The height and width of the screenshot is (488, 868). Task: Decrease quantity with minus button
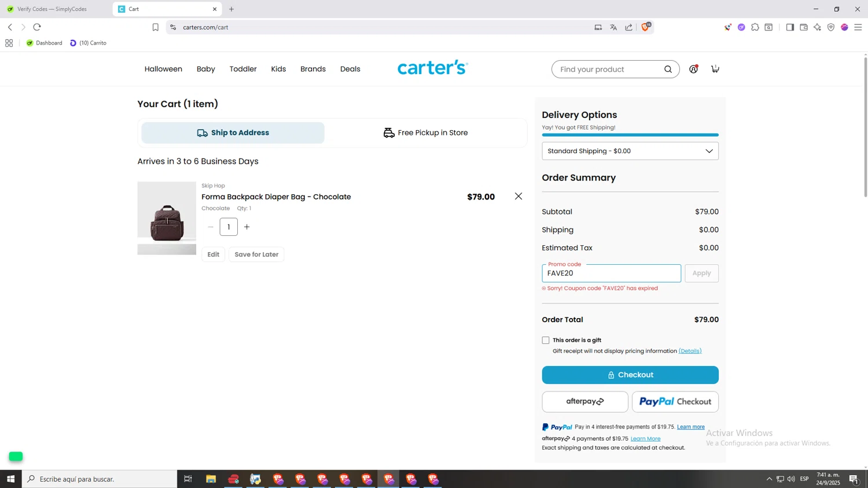pyautogui.click(x=211, y=227)
